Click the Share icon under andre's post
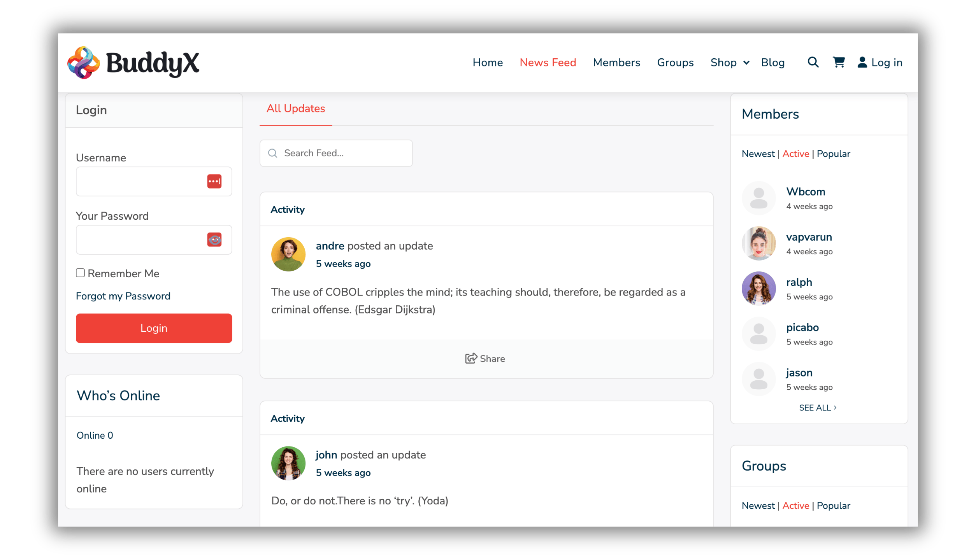The height and width of the screenshot is (560, 976). pos(471,358)
